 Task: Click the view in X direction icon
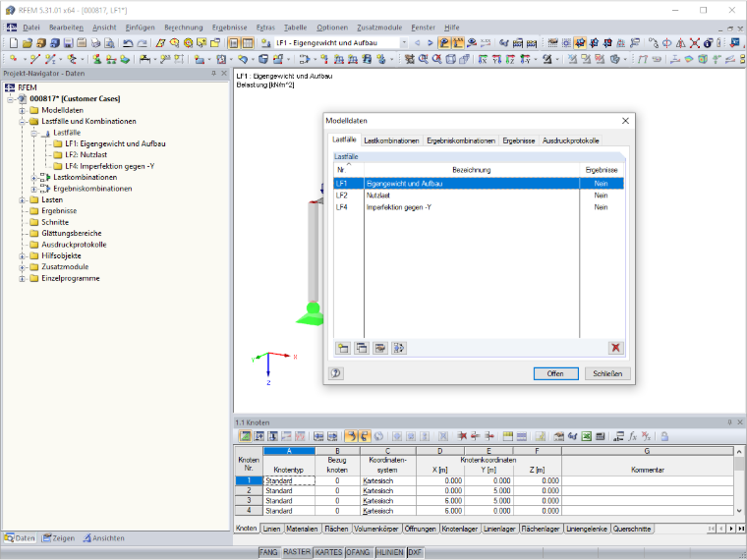(x=483, y=59)
